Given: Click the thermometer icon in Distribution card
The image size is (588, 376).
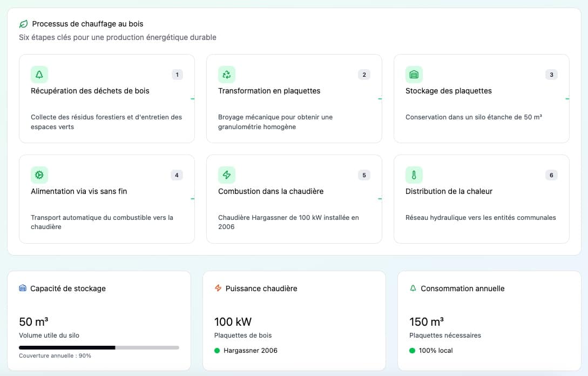Looking at the screenshot, I should click(414, 175).
